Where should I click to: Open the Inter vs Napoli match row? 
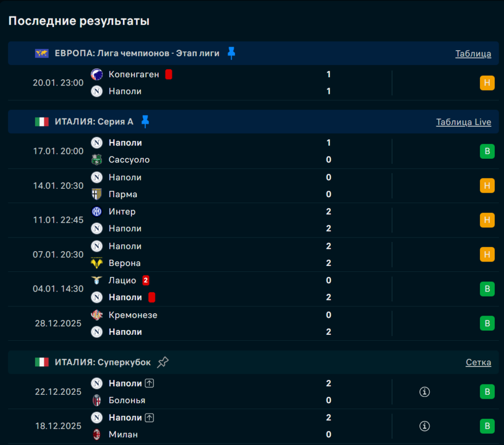221,220
